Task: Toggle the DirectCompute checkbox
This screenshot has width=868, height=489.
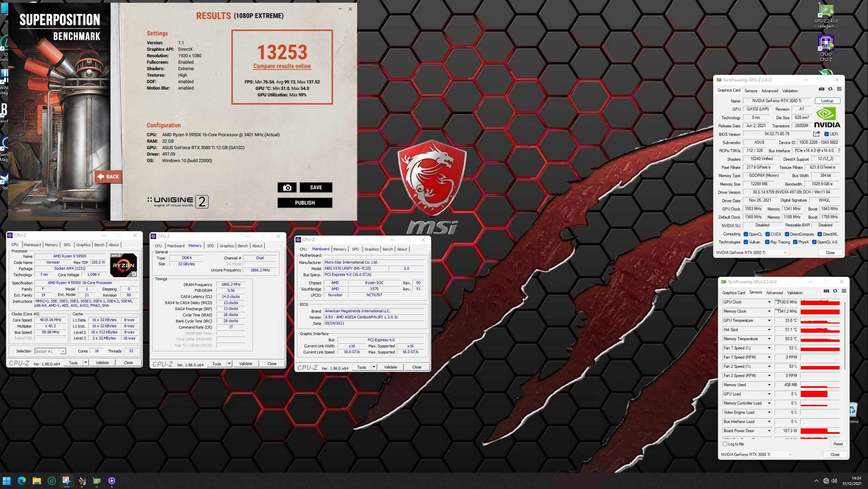Action: pos(787,234)
